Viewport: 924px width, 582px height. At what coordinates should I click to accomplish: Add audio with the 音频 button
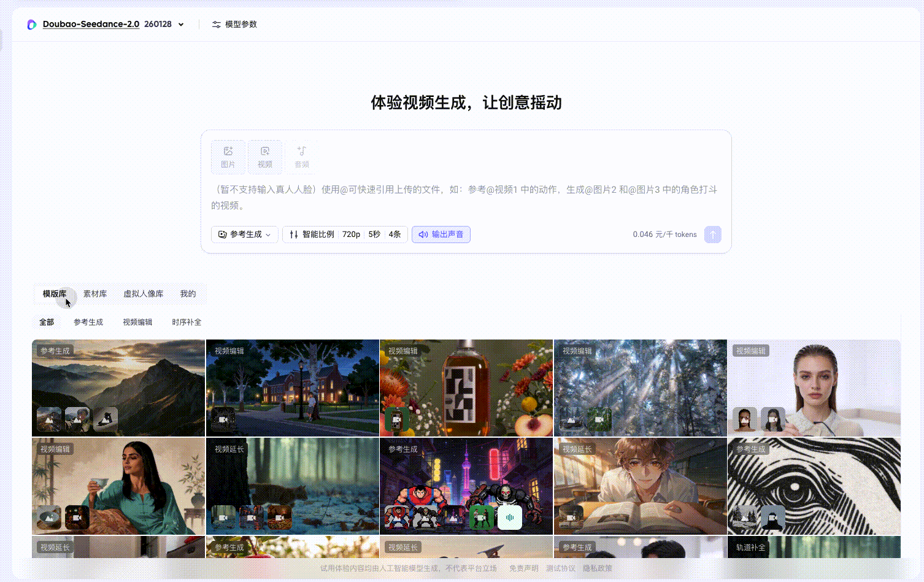[302, 157]
